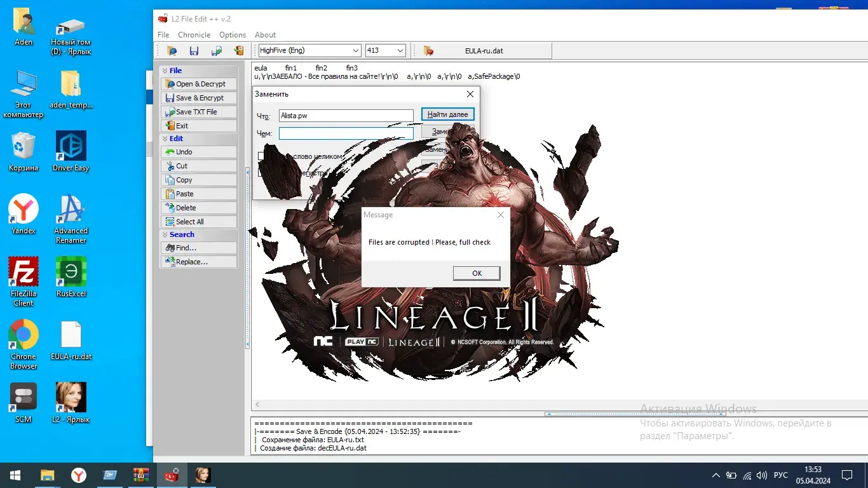868x488 pixels.
Task: Open File Explorer from the taskbar
Action: click(47, 475)
